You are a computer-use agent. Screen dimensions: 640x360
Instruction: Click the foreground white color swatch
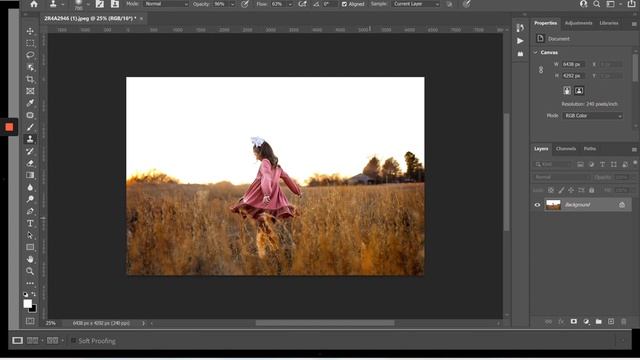(x=27, y=304)
